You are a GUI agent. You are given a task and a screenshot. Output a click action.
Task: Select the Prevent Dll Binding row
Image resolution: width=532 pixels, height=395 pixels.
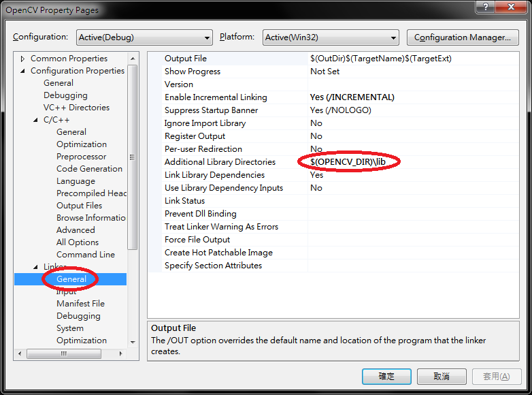tap(340, 214)
